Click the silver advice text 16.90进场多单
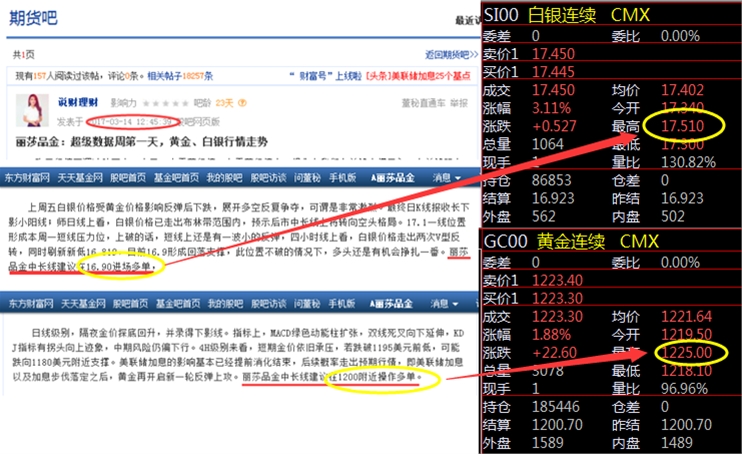This screenshot has height=454, width=742. (120, 267)
